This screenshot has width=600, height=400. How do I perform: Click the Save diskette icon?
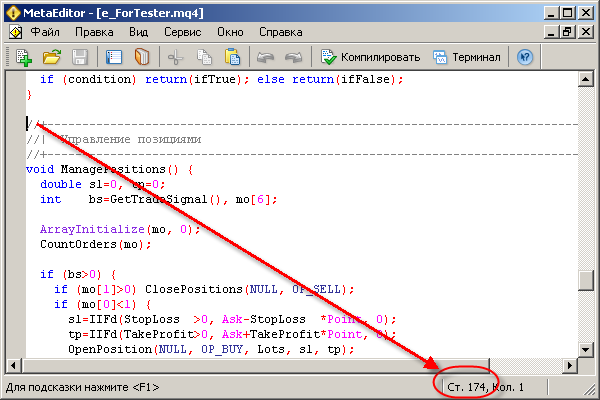pos(80,57)
